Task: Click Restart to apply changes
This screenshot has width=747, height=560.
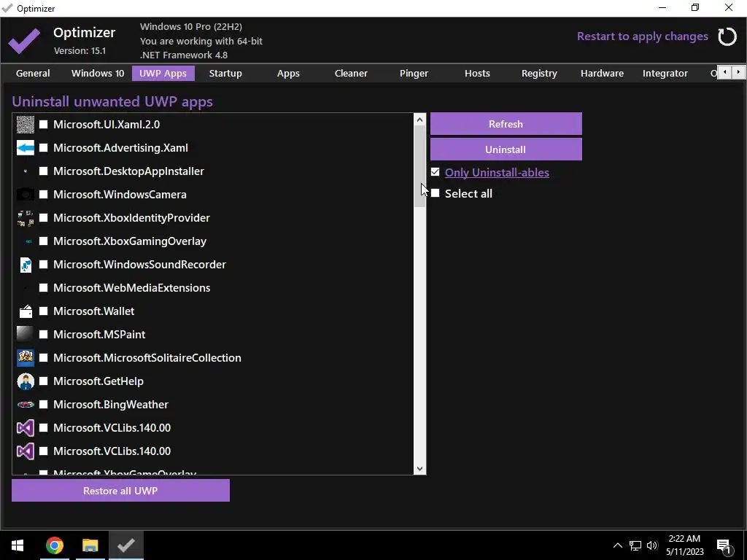Action: click(642, 36)
